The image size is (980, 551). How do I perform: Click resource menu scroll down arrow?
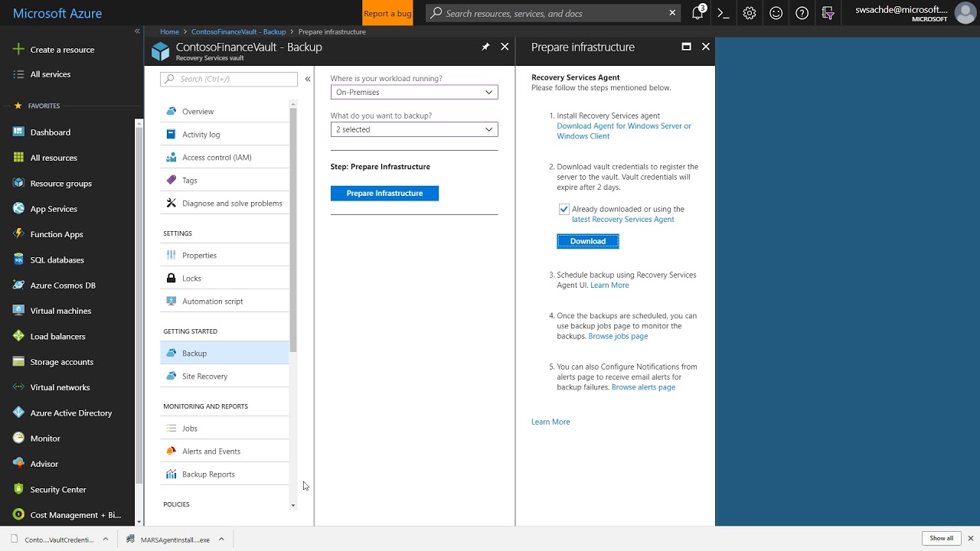(x=292, y=505)
